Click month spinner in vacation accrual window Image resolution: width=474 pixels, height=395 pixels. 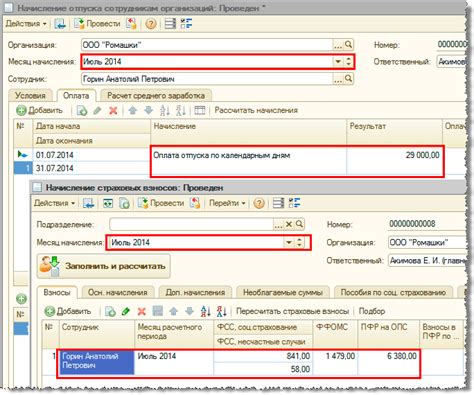pos(349,62)
